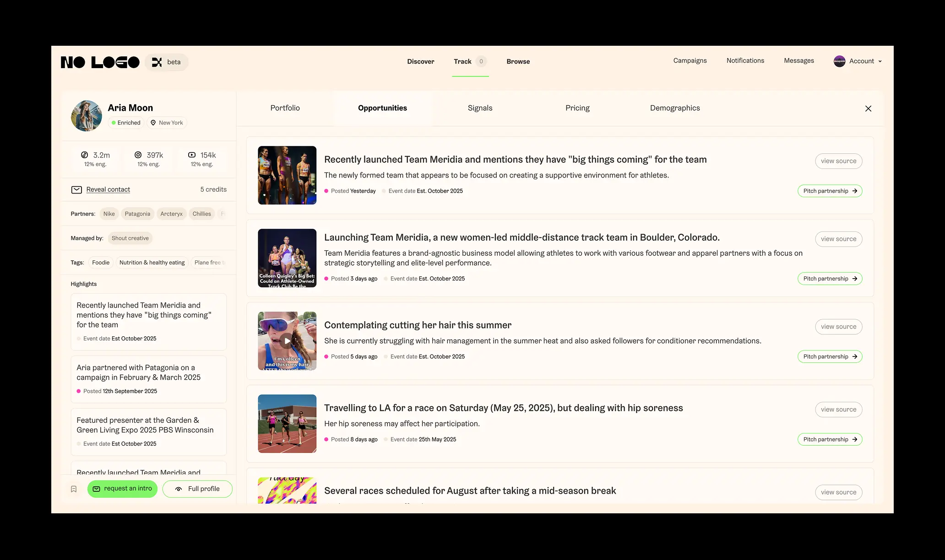Click the envelope icon next to Reveal contact
This screenshot has height=560, width=945.
click(x=76, y=189)
